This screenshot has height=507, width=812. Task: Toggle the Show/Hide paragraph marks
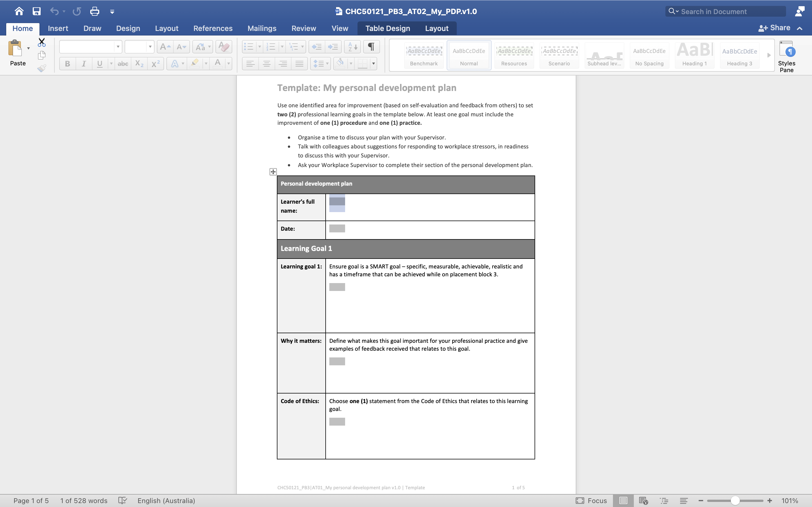(x=371, y=46)
